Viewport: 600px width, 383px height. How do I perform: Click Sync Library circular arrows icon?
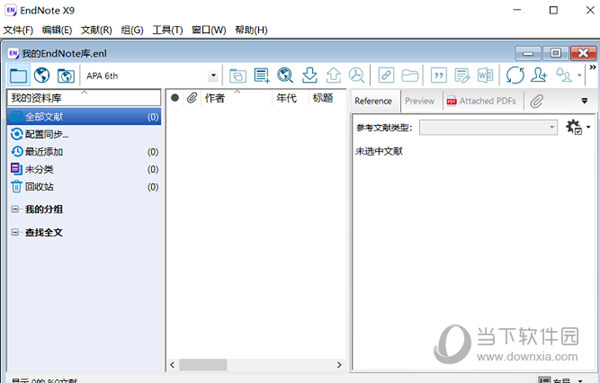tap(515, 75)
